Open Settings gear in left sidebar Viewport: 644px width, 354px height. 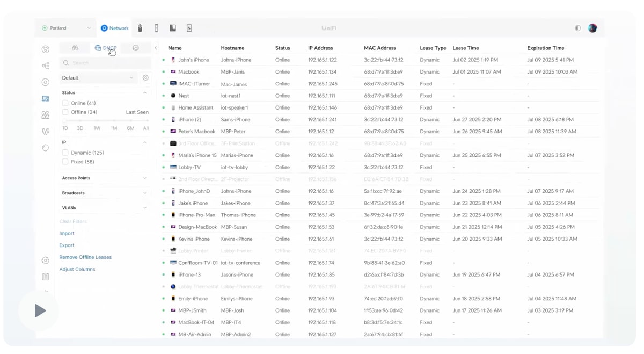click(x=46, y=261)
